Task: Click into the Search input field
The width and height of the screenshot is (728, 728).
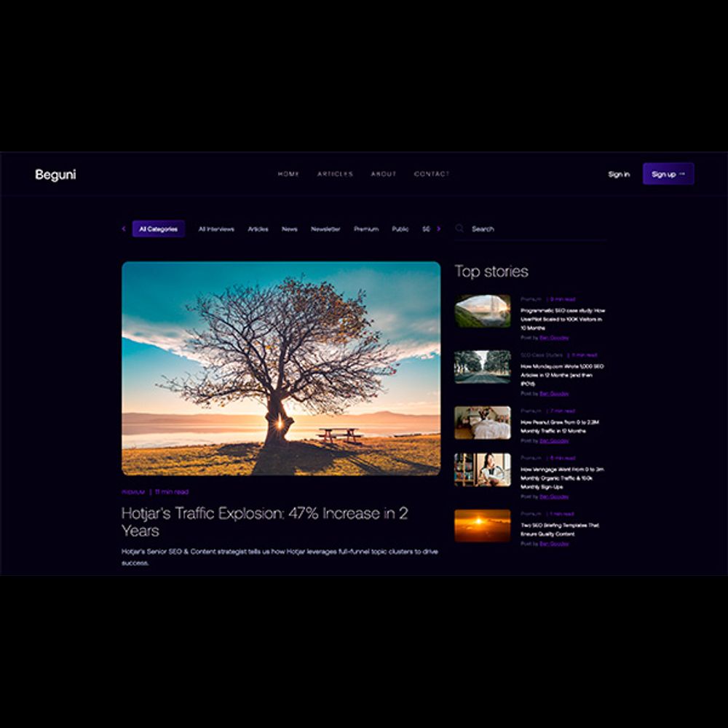Action: (535, 229)
